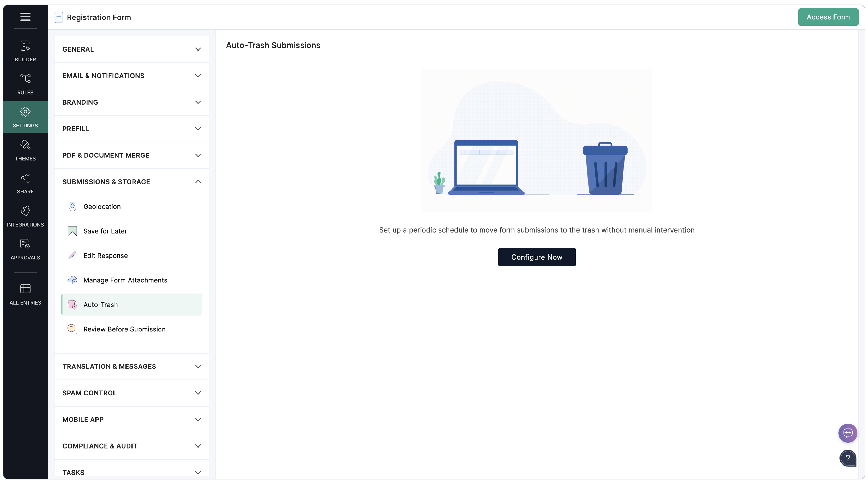
Task: Open Review Before Submission settings
Action: click(124, 329)
